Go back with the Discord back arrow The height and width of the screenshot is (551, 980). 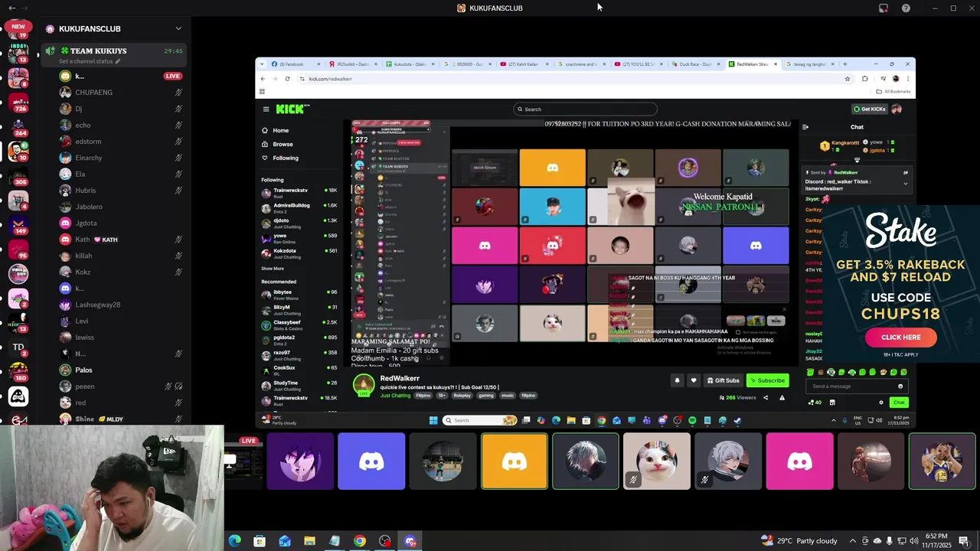pos(11,8)
